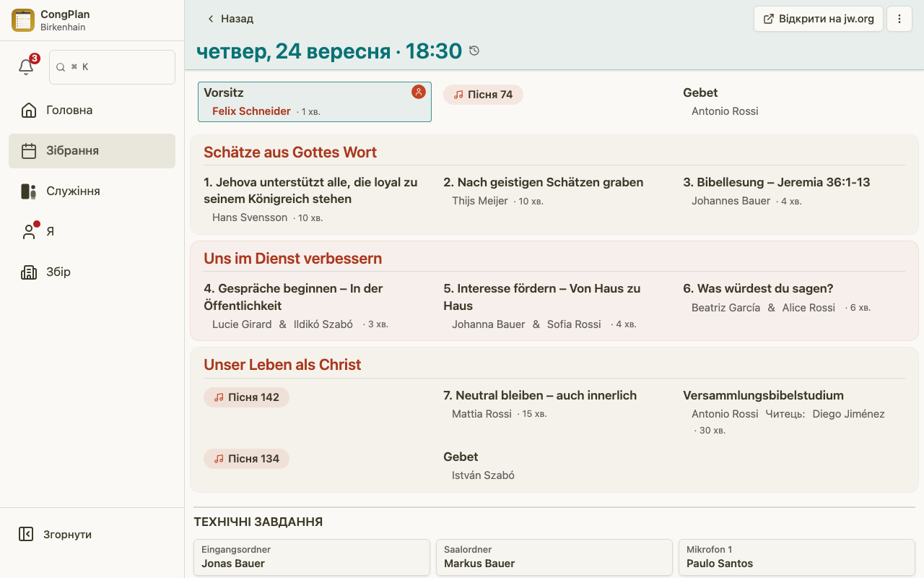Open the Головна menu item

92,111
